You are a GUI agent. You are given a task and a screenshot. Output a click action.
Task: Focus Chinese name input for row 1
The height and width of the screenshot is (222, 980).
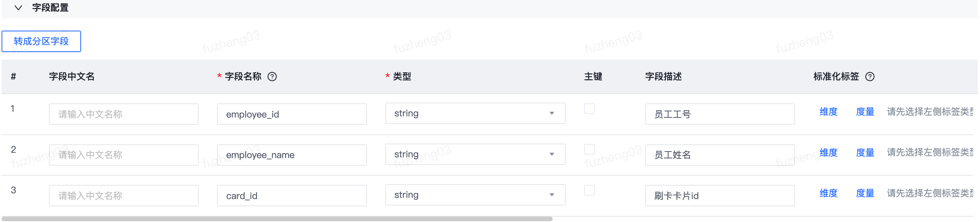[x=123, y=114]
